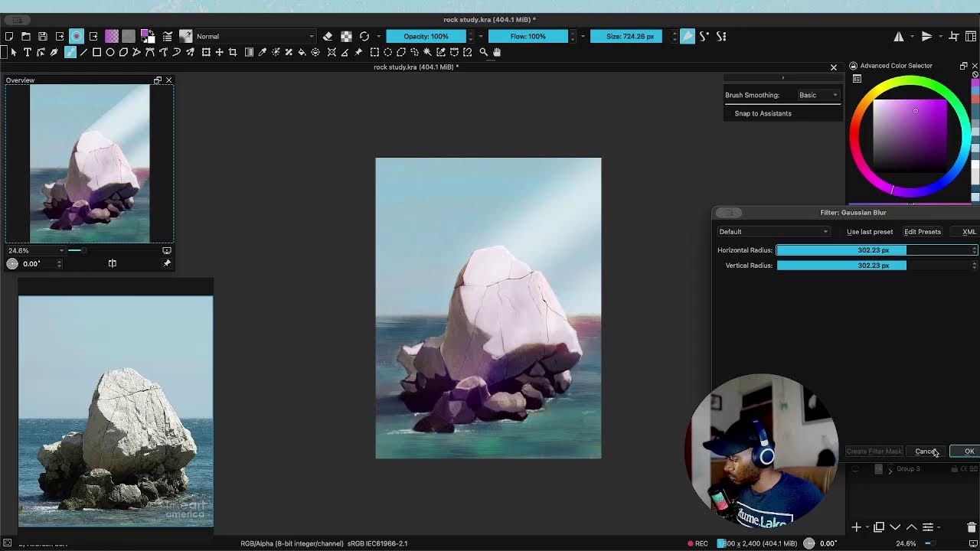Toggle wrap-around mode icon
Screen dimensions: 980x551
(954, 36)
